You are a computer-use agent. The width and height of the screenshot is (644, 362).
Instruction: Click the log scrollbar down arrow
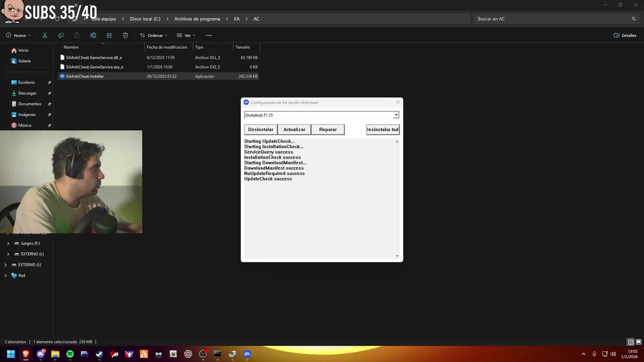click(397, 256)
